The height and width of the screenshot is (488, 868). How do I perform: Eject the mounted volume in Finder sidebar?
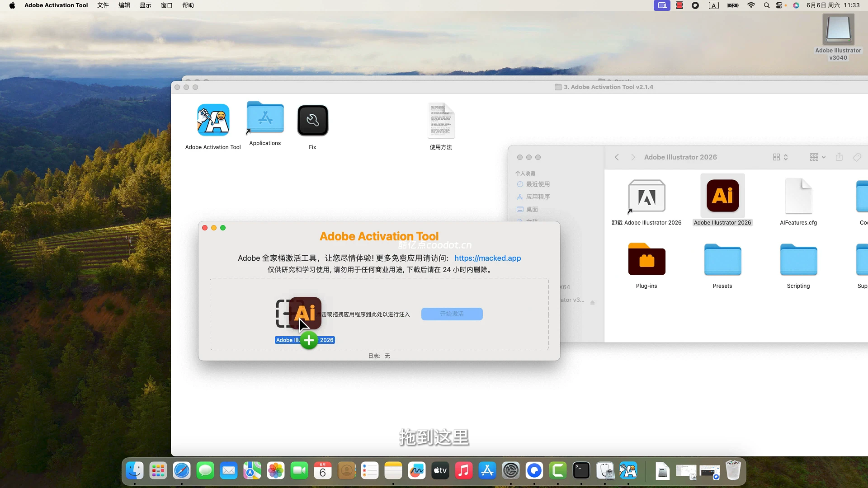[592, 302]
